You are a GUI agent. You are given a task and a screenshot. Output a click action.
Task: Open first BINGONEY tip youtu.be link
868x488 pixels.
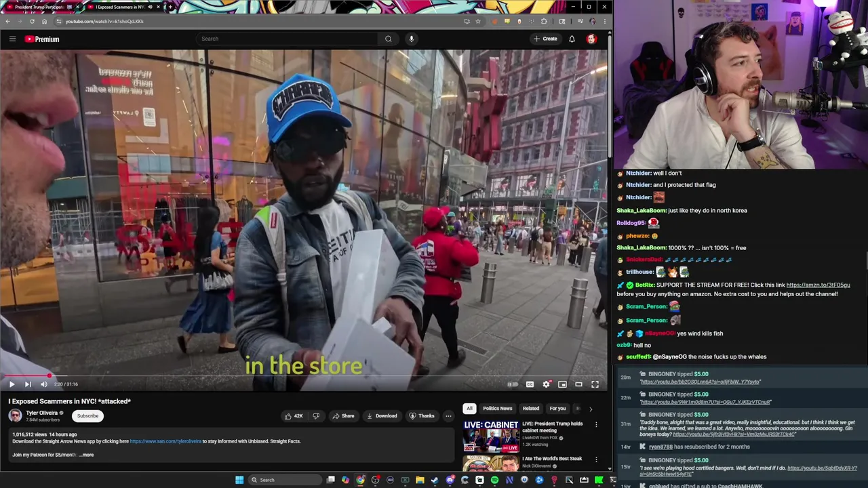(x=700, y=382)
